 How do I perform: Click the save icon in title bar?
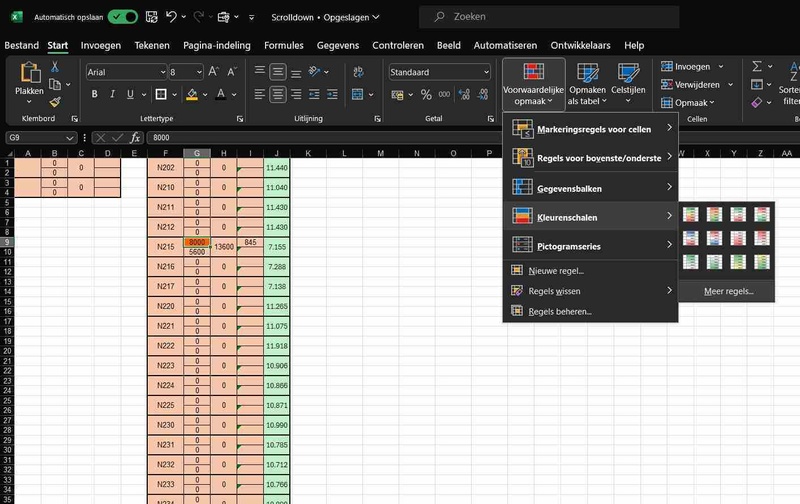coord(152,17)
